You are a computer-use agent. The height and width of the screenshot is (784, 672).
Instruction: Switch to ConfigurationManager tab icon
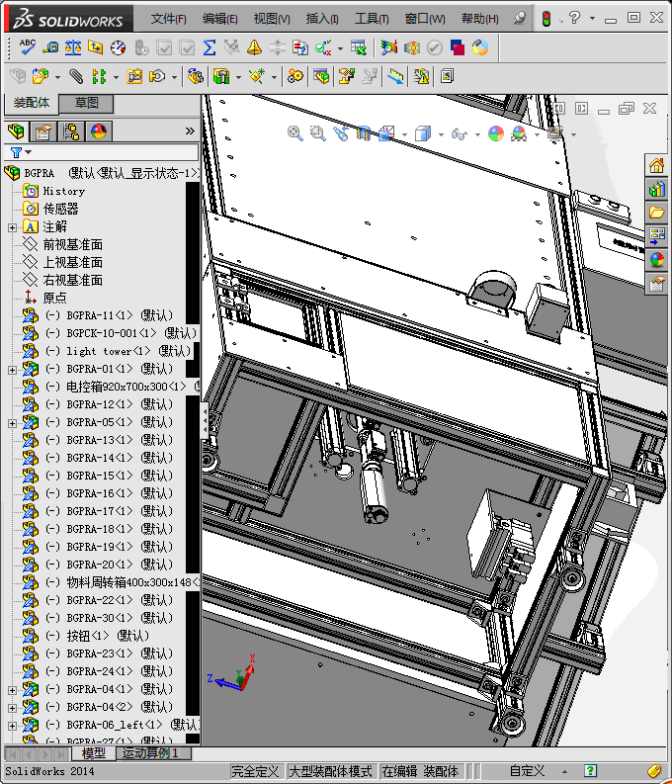click(71, 131)
